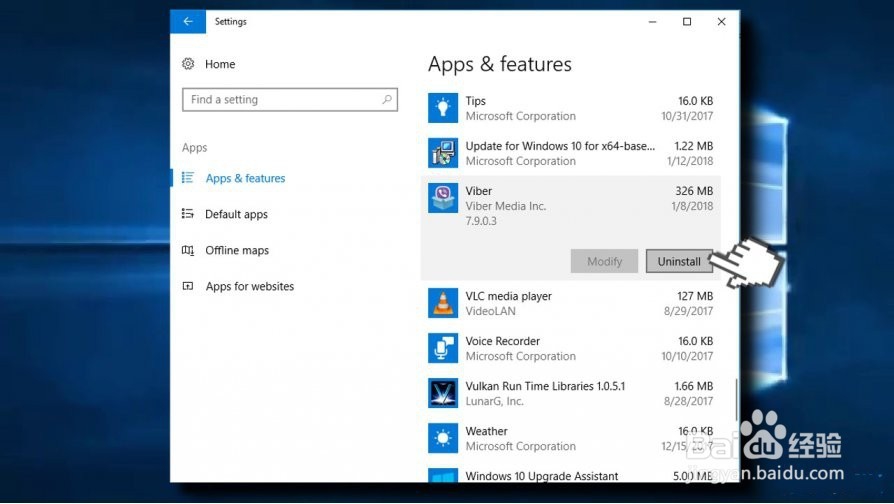Click Viber size 326 MB
The height and width of the screenshot is (504, 894).
tap(694, 191)
